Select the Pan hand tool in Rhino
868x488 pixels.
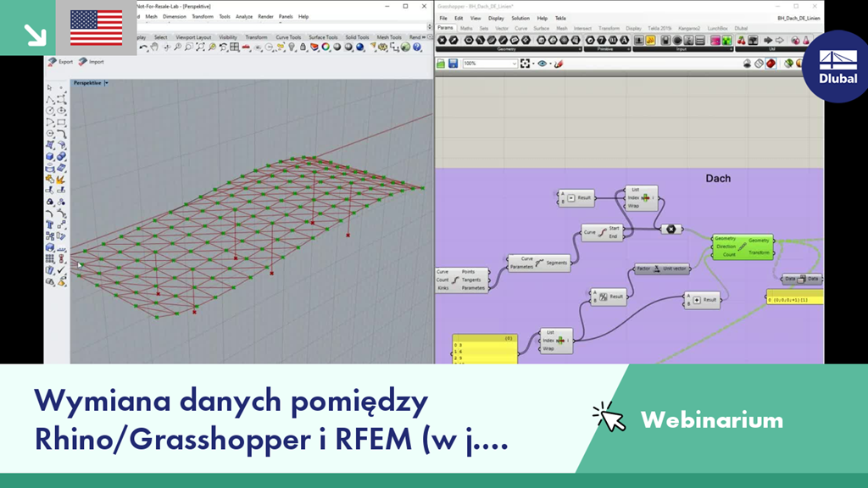click(154, 47)
